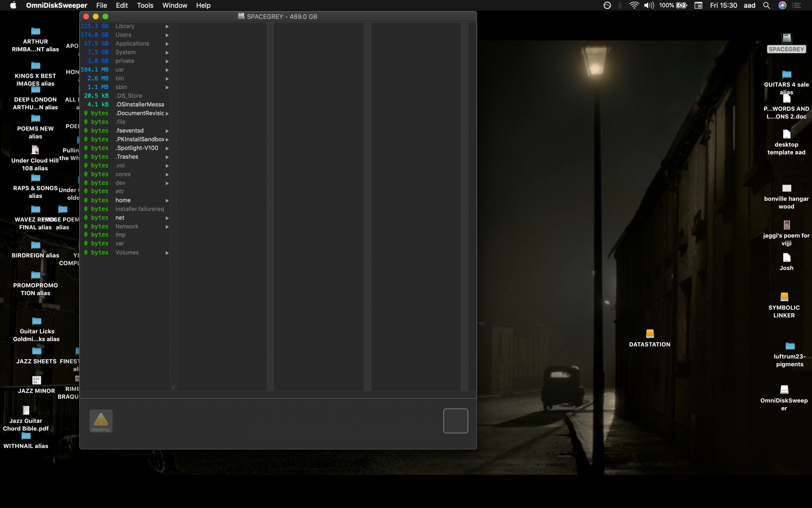This screenshot has width=812, height=508.
Task: Select the net row
Action: click(125, 218)
